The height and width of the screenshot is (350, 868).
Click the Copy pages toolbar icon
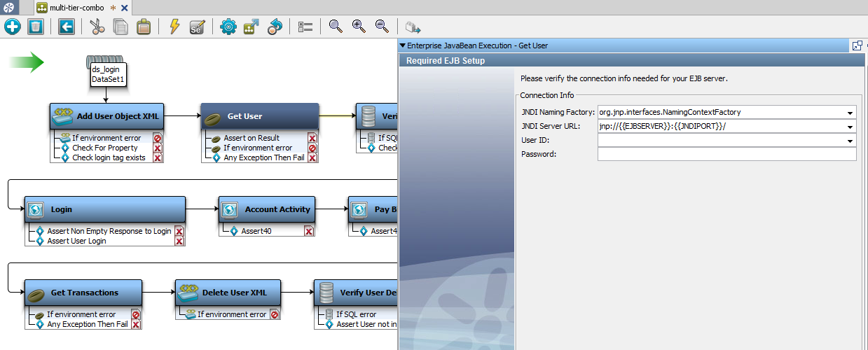click(120, 27)
